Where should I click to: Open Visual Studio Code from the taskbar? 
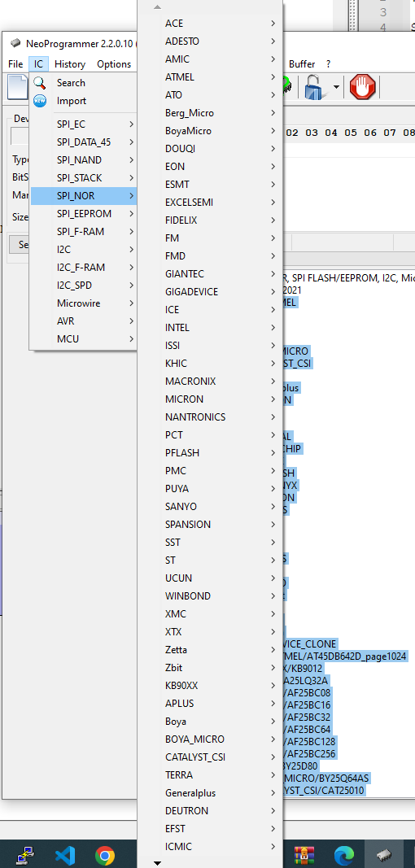pyautogui.click(x=64, y=855)
